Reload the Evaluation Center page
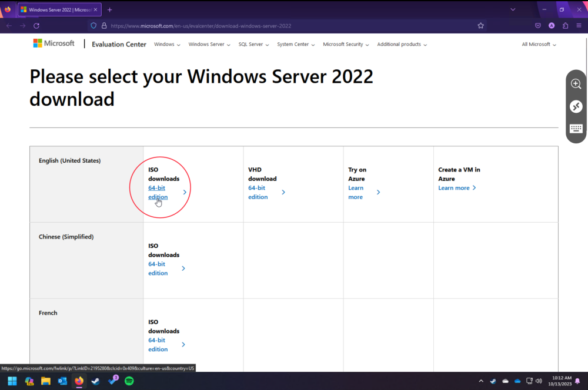Image resolution: width=588 pixels, height=390 pixels. 37,25
